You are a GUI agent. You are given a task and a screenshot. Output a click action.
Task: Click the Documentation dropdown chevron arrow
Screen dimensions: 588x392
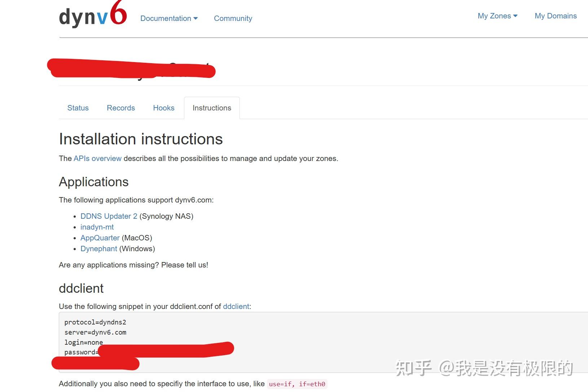[196, 18]
